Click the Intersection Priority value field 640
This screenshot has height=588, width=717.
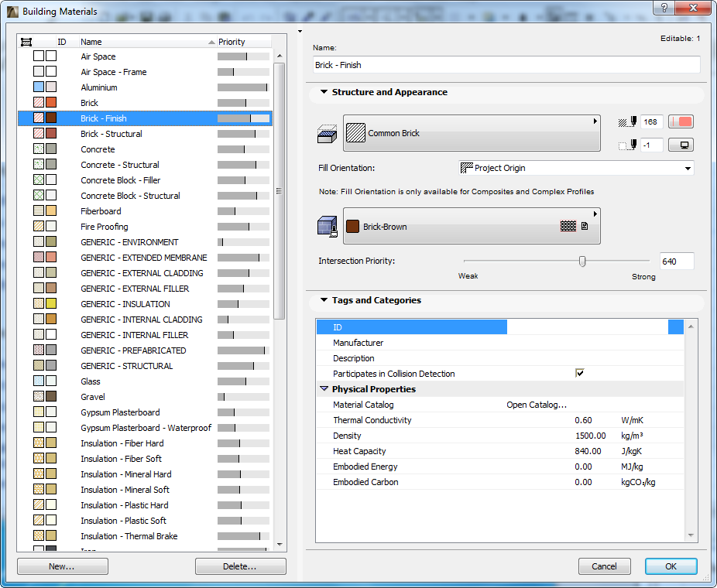(677, 262)
